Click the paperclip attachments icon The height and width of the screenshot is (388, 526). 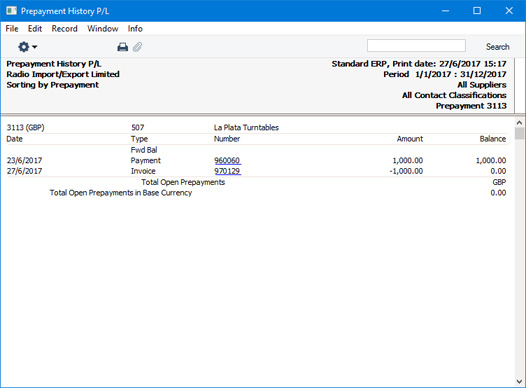138,47
